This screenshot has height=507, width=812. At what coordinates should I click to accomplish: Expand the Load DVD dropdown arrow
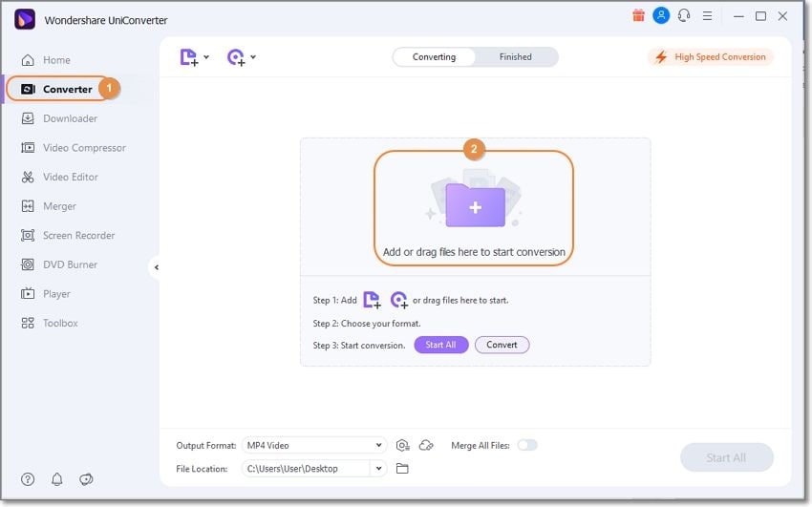click(253, 57)
